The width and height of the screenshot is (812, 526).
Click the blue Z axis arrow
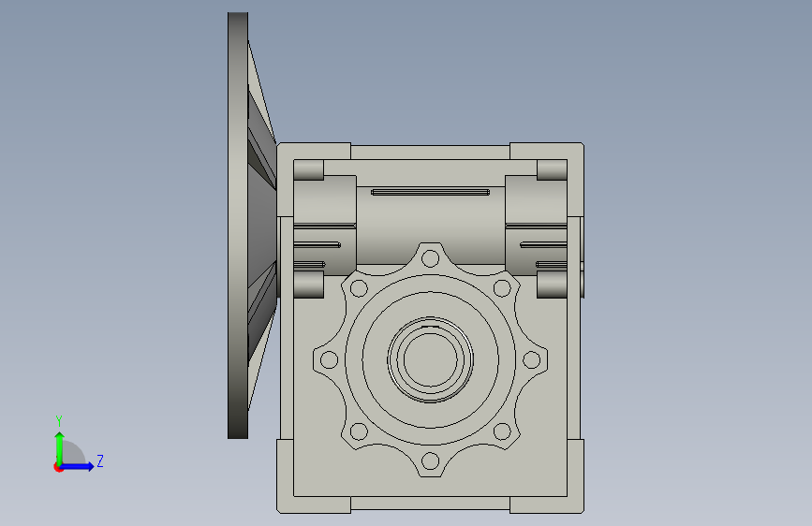(78, 466)
